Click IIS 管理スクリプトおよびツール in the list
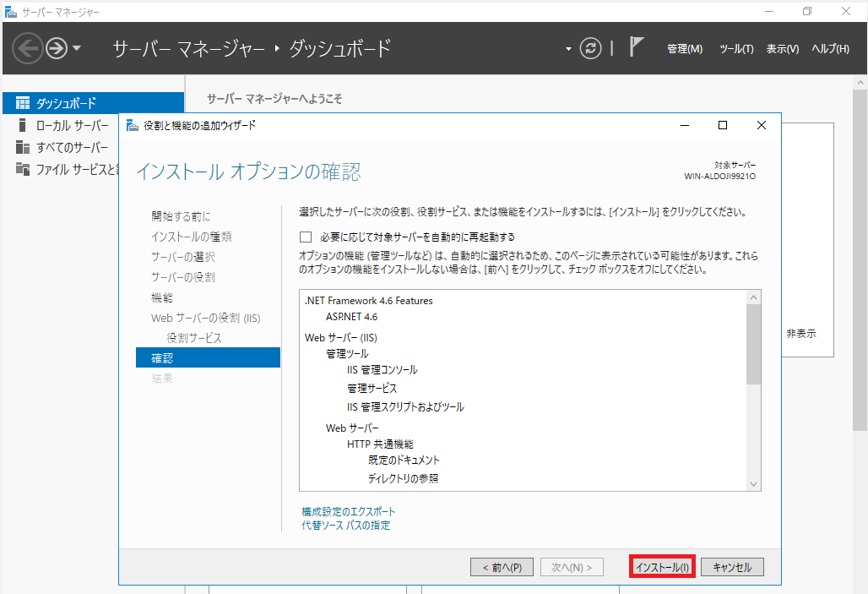The height and width of the screenshot is (594, 868). 405,406
